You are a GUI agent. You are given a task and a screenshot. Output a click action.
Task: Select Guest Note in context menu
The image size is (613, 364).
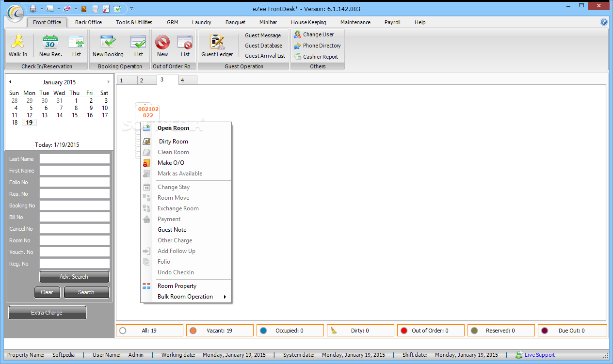pyautogui.click(x=186, y=230)
